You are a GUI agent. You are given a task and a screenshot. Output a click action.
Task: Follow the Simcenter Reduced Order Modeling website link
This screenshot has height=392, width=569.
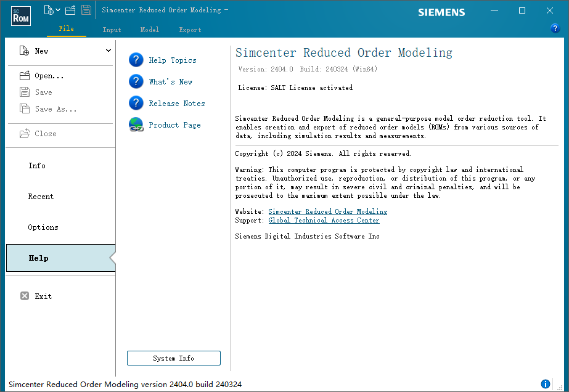[x=328, y=211]
